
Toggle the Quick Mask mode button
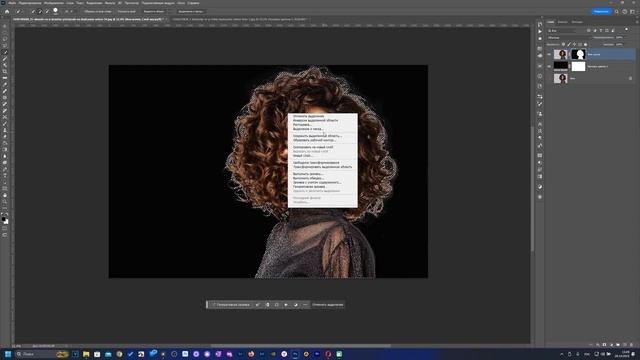[x=5, y=229]
